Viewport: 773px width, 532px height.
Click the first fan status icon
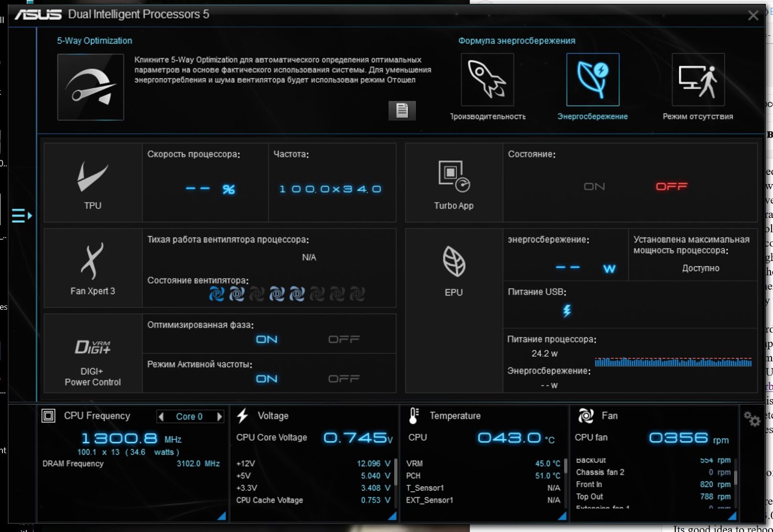pos(216,294)
